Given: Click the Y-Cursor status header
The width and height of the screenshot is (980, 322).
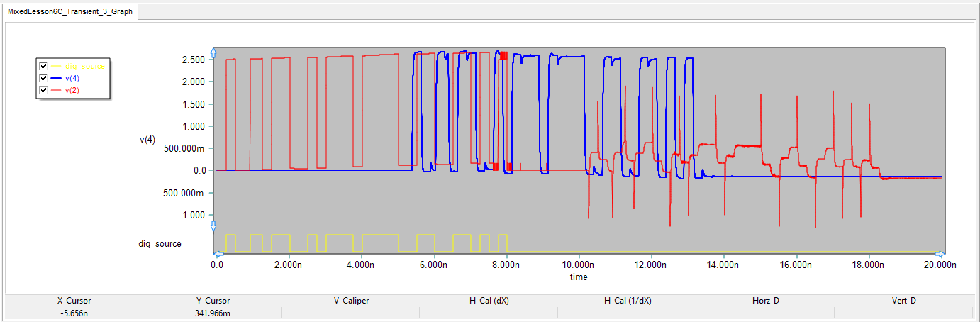Looking at the screenshot, I should click(x=212, y=301).
